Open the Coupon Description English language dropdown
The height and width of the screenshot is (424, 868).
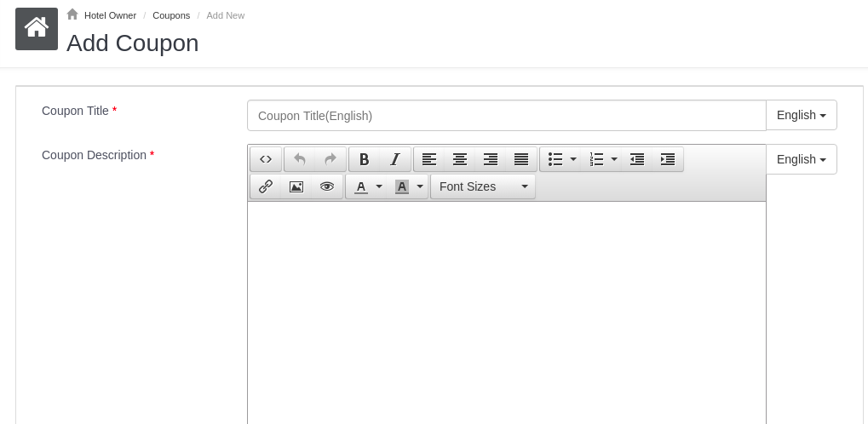tap(802, 159)
